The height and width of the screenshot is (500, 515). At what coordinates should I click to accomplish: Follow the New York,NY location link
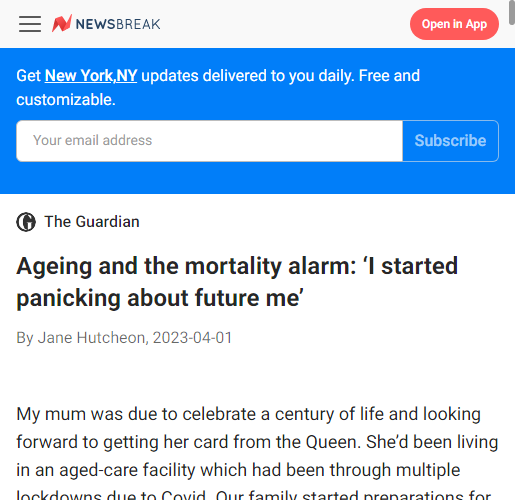[91, 76]
